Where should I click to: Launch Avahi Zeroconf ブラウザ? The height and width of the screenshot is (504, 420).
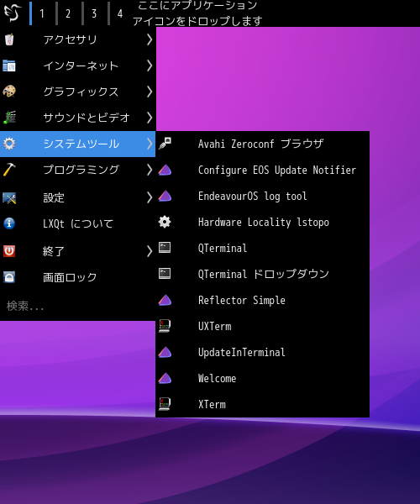(x=263, y=144)
